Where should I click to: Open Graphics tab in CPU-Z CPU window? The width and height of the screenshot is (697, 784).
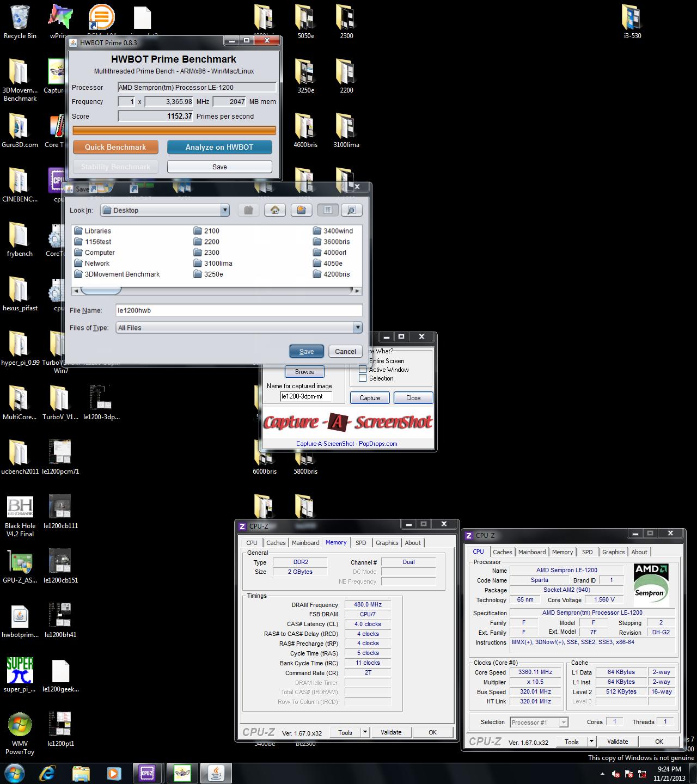(613, 552)
